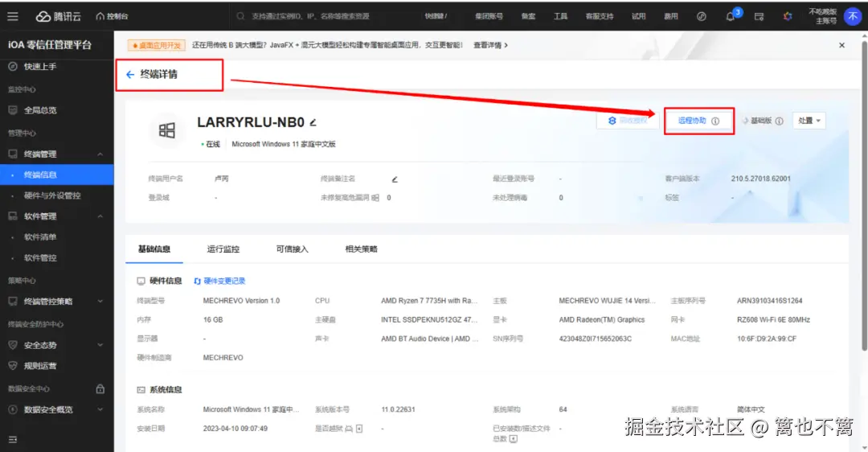Open 硬件变更记录 link

click(219, 281)
